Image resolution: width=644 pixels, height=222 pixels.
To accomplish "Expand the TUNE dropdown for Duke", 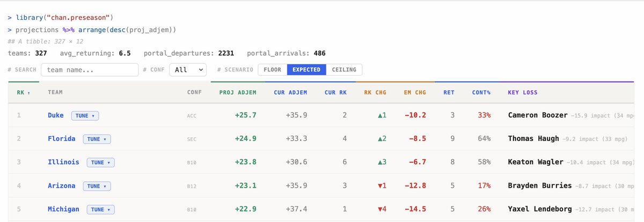I will coord(85,116).
